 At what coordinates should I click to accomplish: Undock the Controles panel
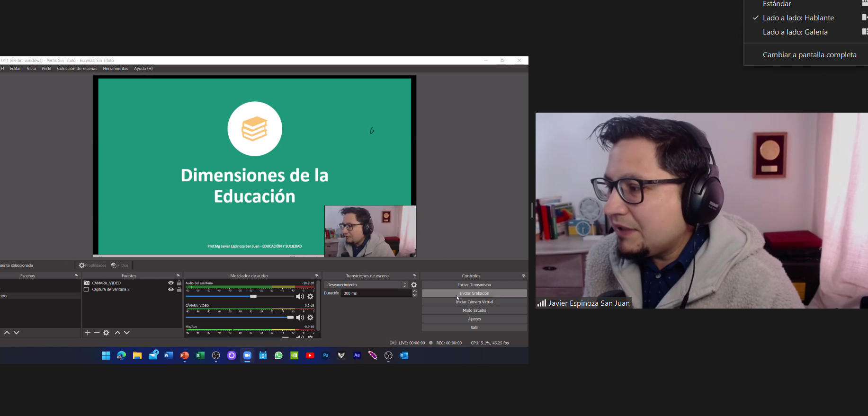point(524,276)
